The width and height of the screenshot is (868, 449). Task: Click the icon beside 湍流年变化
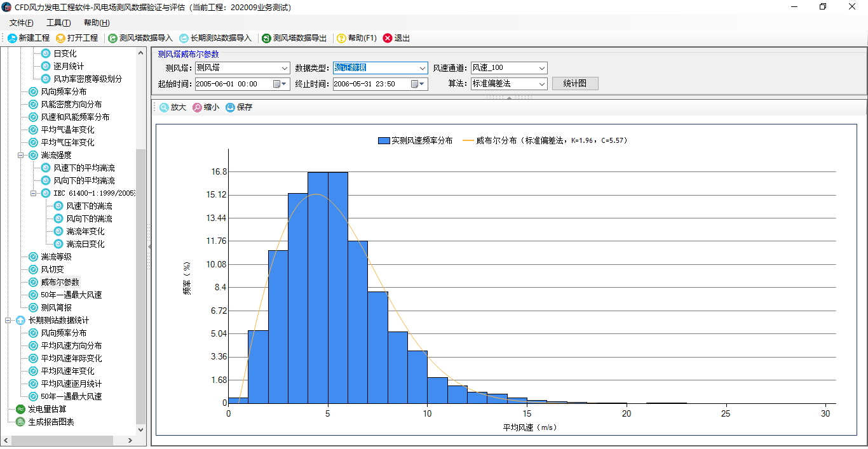click(58, 231)
